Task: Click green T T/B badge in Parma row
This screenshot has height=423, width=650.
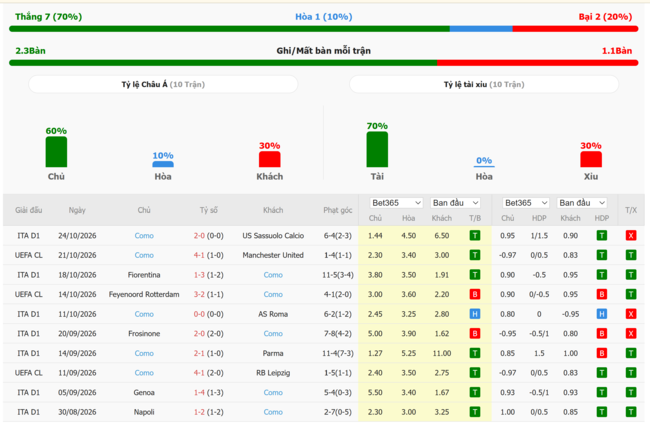Action: (475, 353)
